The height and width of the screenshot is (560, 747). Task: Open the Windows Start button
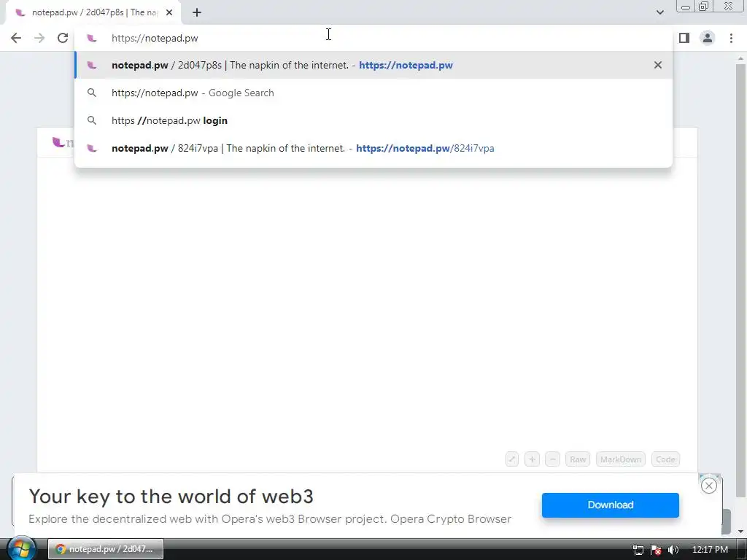coord(21,549)
